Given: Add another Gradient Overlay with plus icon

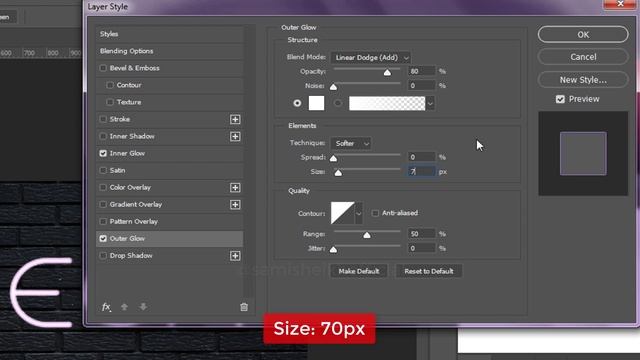Looking at the screenshot, I should [235, 204].
